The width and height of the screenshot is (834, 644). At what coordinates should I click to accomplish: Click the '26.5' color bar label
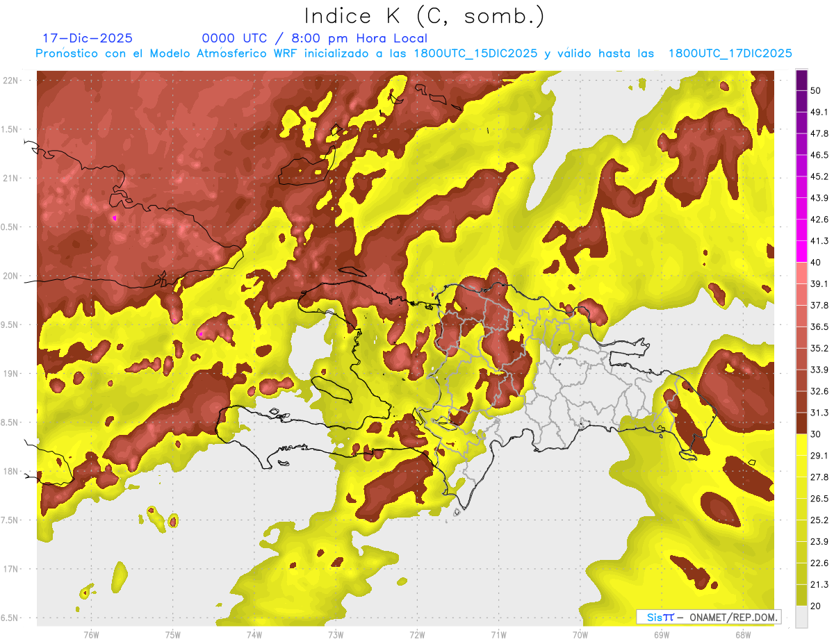tap(819, 498)
